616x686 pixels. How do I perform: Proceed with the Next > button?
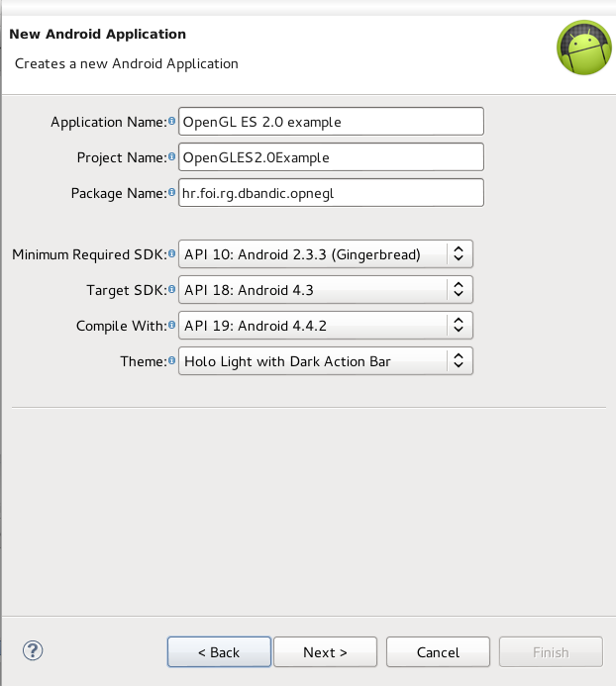(x=325, y=652)
